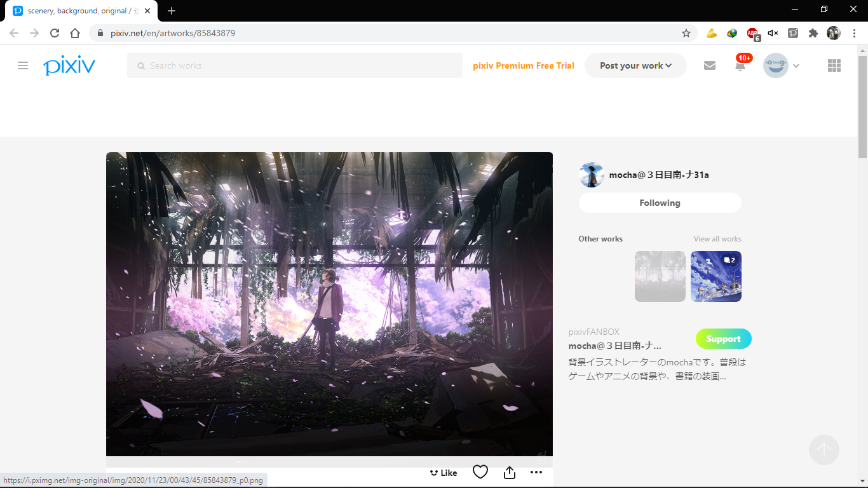Image resolution: width=868 pixels, height=488 pixels.
Task: Click the pixiv logo to go home
Action: 69,65
